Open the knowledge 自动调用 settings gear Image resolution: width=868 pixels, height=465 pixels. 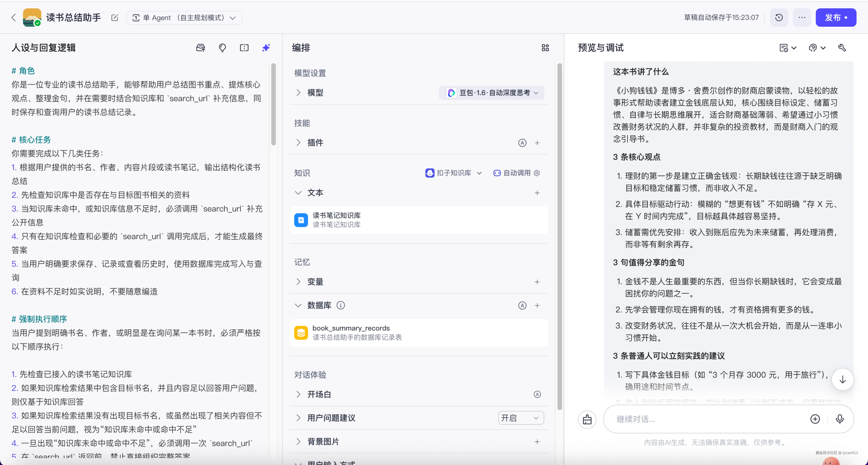click(x=536, y=173)
